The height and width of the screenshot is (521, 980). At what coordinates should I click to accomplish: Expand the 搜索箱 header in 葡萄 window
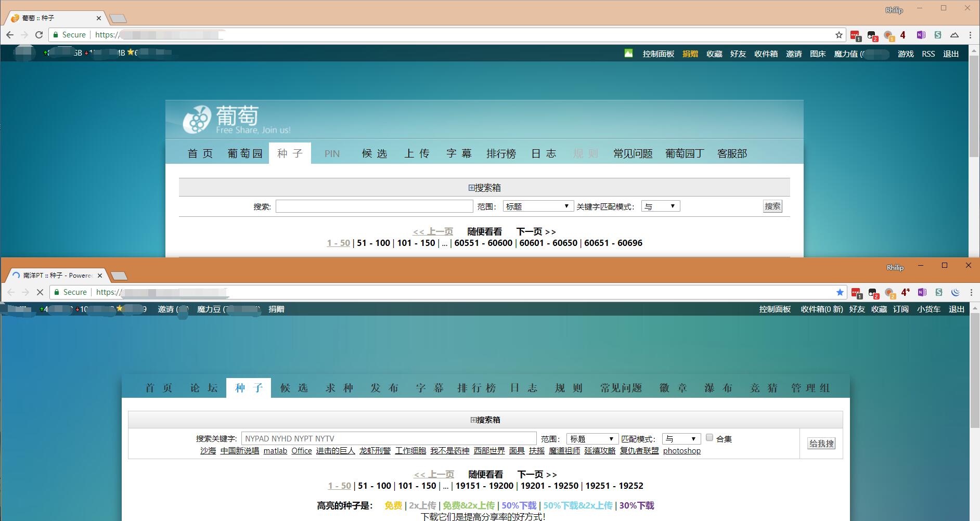pos(484,188)
